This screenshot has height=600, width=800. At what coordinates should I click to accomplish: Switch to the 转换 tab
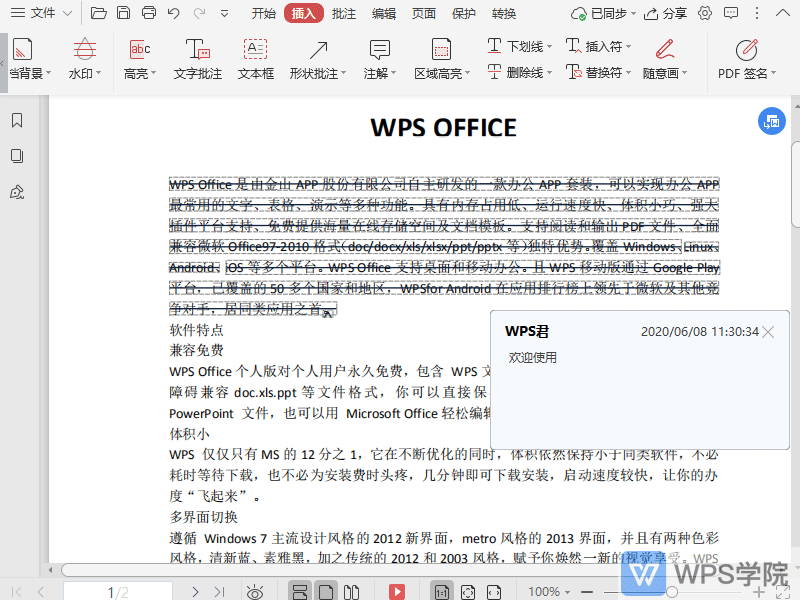point(504,14)
